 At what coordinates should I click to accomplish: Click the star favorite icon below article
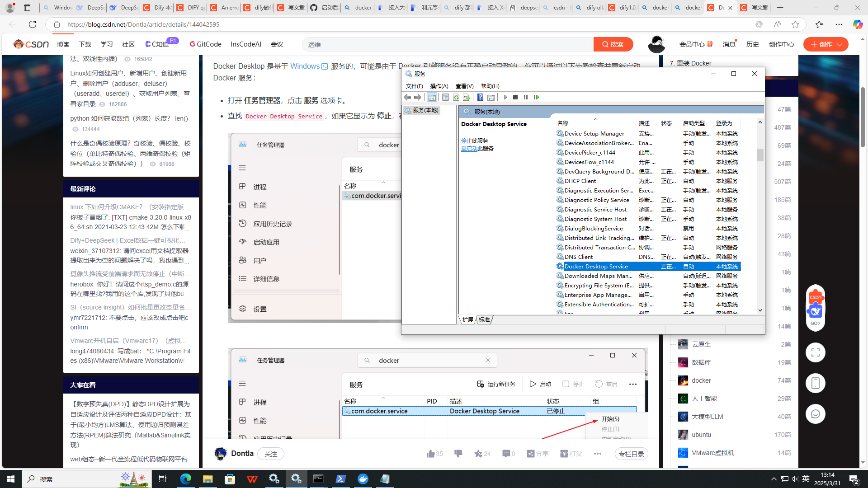tap(478, 454)
